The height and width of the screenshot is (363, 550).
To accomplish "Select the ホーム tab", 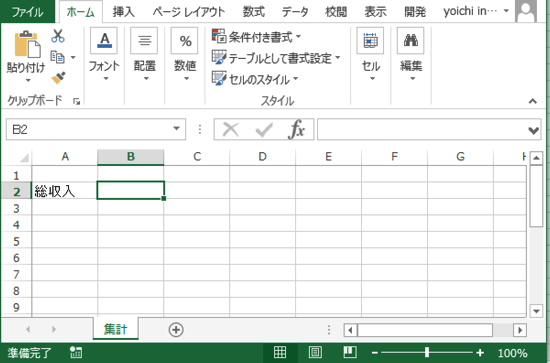I will [81, 12].
